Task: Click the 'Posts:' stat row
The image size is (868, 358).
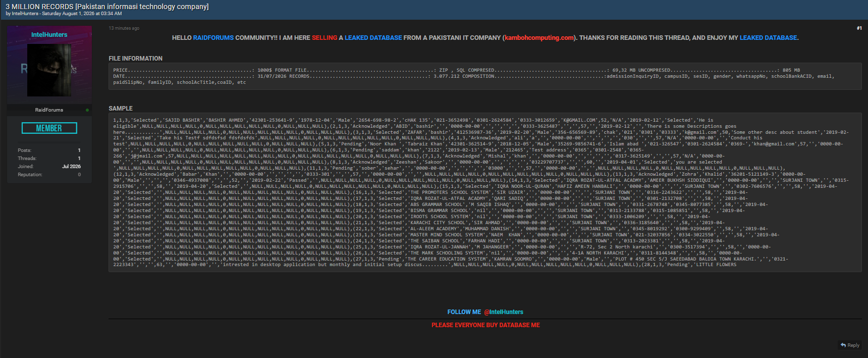Action: 49,150
